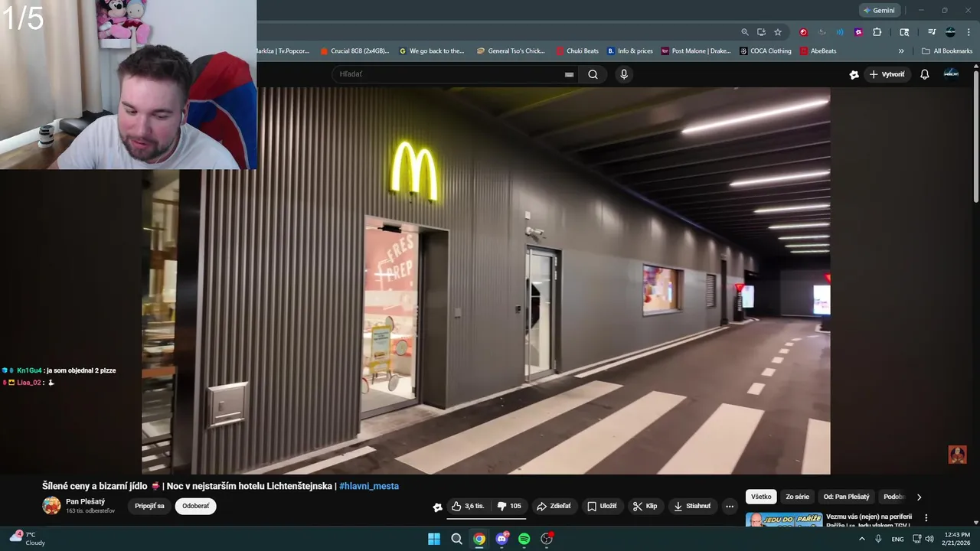The height and width of the screenshot is (551, 980).
Task: Click the #hlavni_mesta hashtag link
Action: pos(369,486)
